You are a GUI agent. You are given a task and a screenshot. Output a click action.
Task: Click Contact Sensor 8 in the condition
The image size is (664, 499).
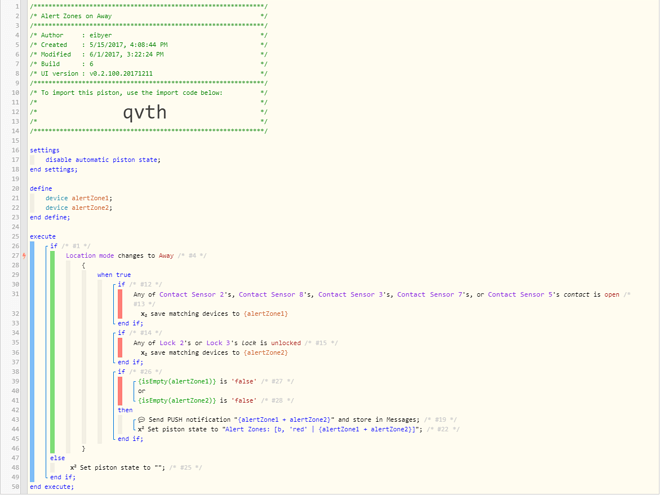[271, 294]
